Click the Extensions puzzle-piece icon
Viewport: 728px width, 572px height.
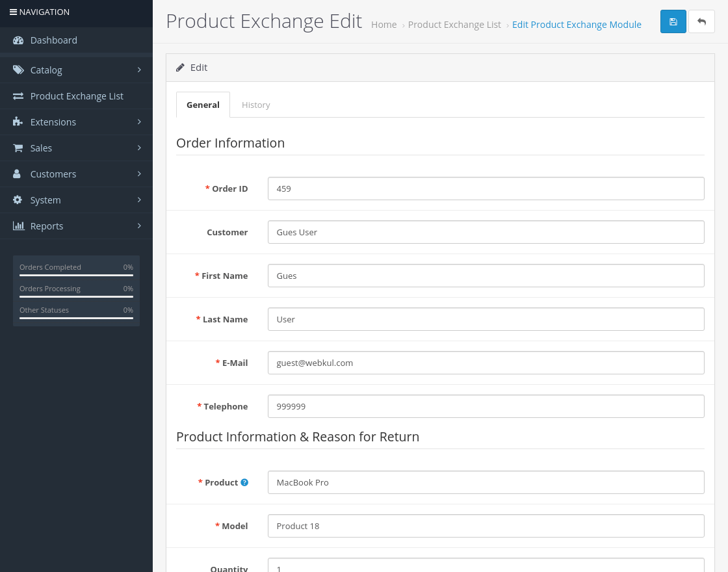[x=18, y=122]
